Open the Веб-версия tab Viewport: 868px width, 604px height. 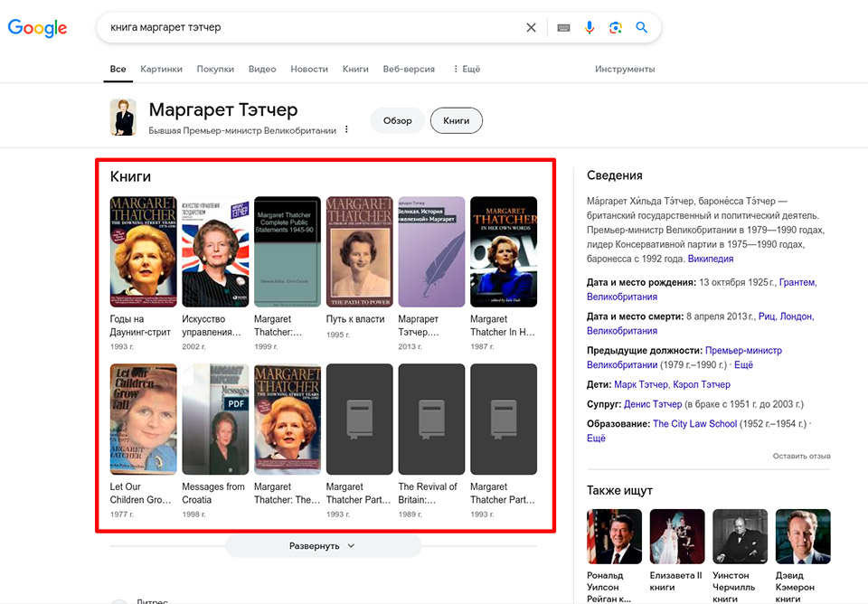click(x=409, y=70)
